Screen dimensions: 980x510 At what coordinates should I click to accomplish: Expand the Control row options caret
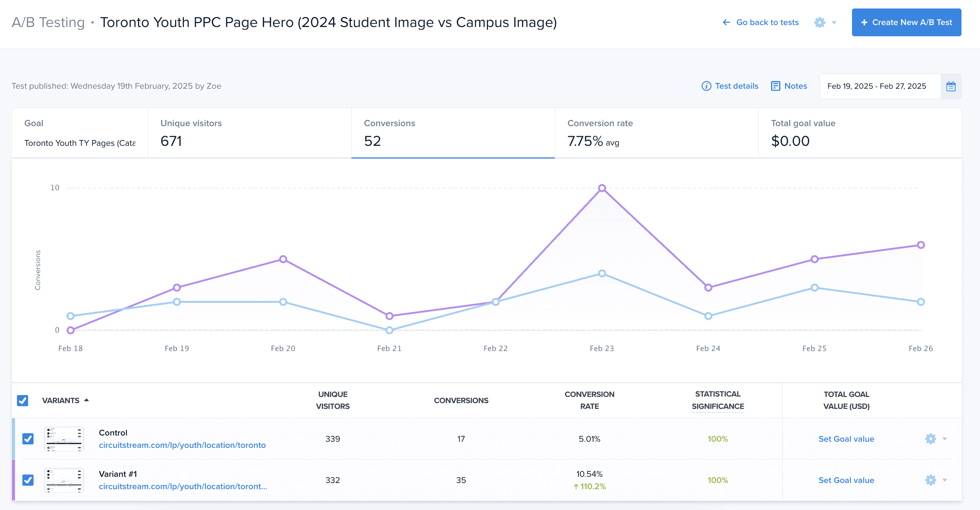pyautogui.click(x=945, y=439)
